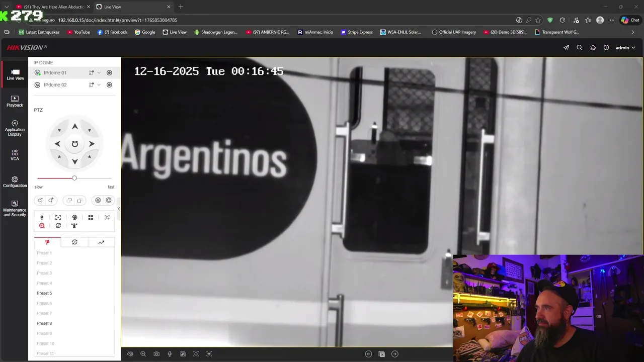
Task: Move camera diagonally down-right
Action: [x=89, y=156]
